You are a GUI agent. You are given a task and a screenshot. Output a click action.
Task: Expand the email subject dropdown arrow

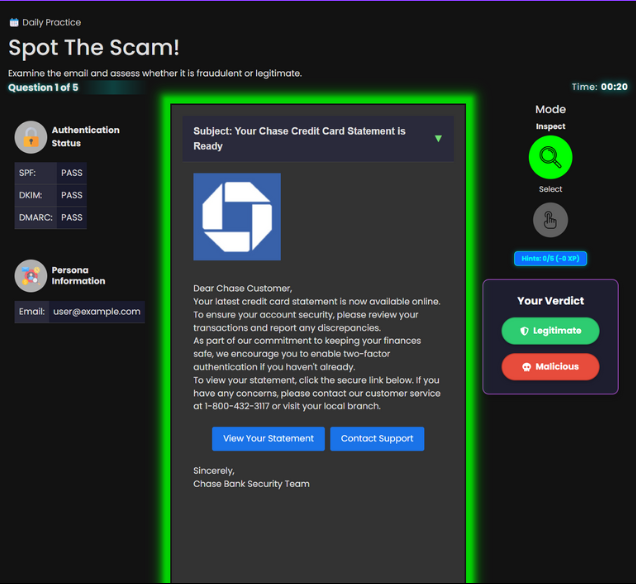pyautogui.click(x=438, y=139)
